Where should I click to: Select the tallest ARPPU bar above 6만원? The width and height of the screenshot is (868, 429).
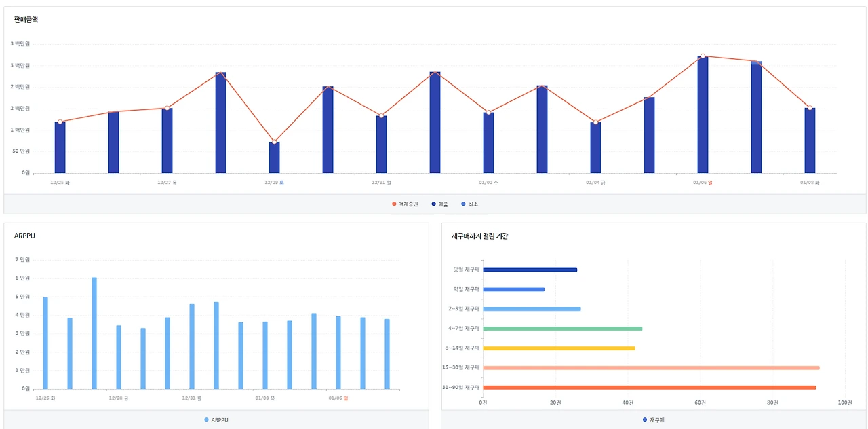pos(94,333)
